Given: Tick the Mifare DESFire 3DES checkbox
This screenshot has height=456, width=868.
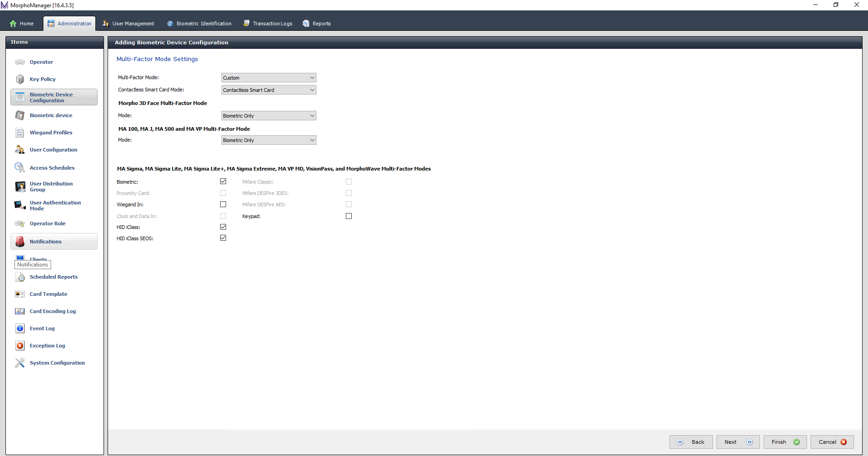Looking at the screenshot, I should pyautogui.click(x=349, y=193).
